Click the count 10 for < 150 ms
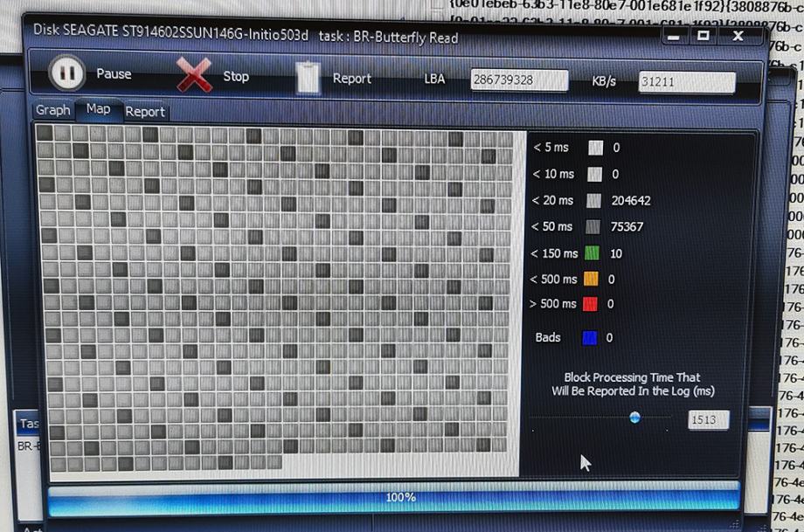 click(x=616, y=253)
